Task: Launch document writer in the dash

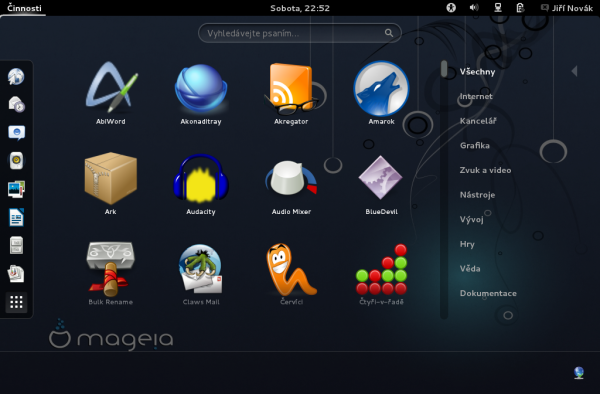Action: [x=16, y=217]
